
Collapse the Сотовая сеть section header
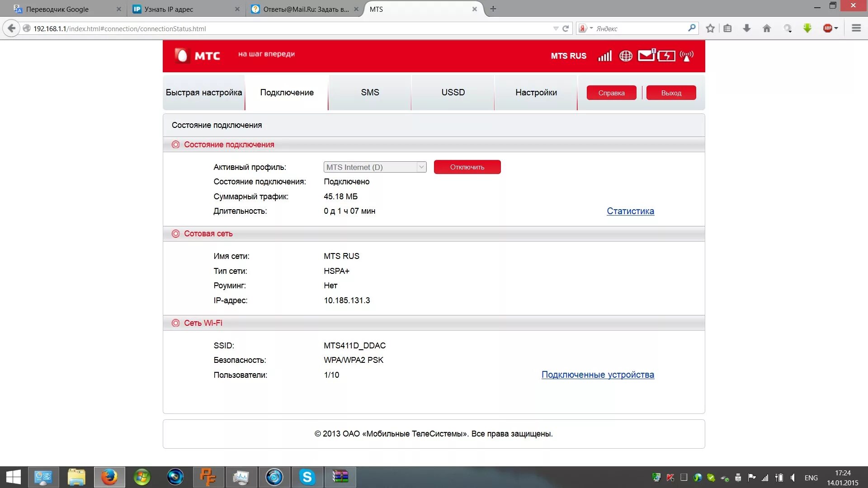(434, 234)
